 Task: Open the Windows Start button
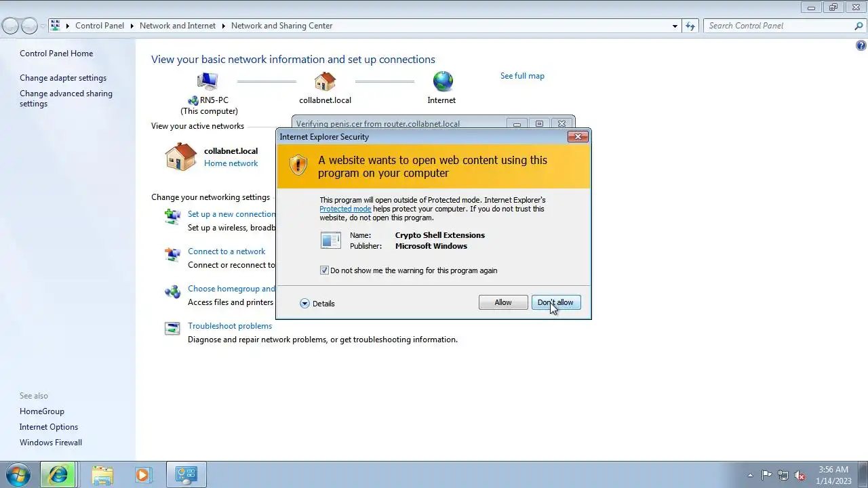pyautogui.click(x=18, y=474)
